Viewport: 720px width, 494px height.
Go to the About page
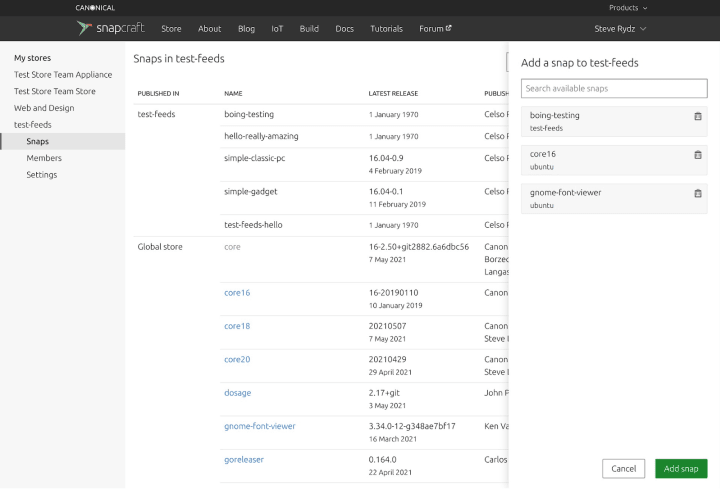click(x=209, y=28)
